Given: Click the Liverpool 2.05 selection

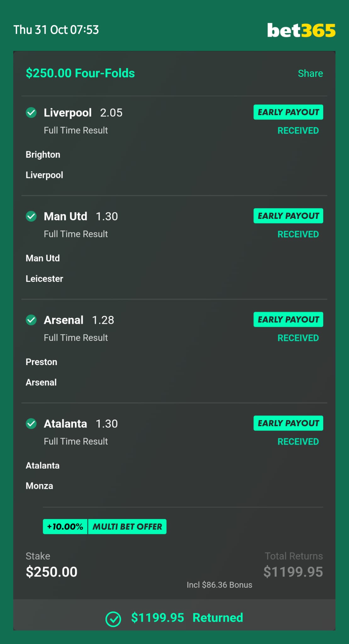Looking at the screenshot, I should coord(83,113).
